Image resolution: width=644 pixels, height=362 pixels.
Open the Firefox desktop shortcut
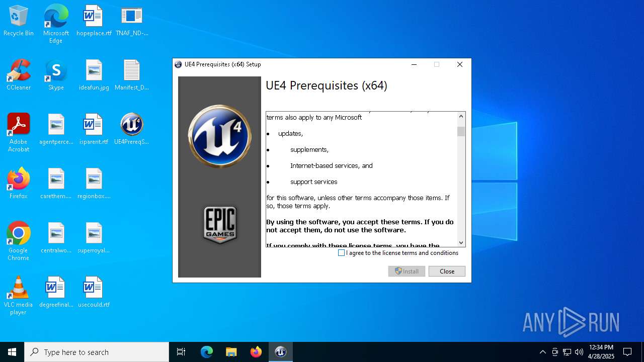19,184
